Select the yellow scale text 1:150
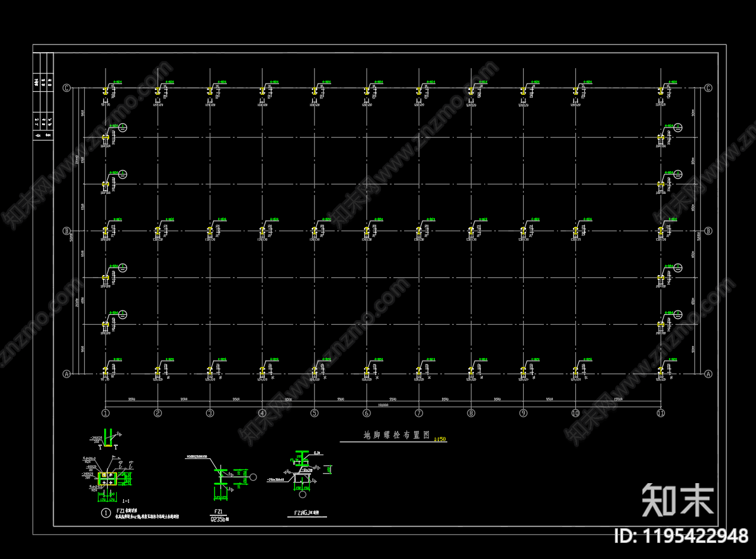This screenshot has height=559, width=756. click(x=440, y=439)
